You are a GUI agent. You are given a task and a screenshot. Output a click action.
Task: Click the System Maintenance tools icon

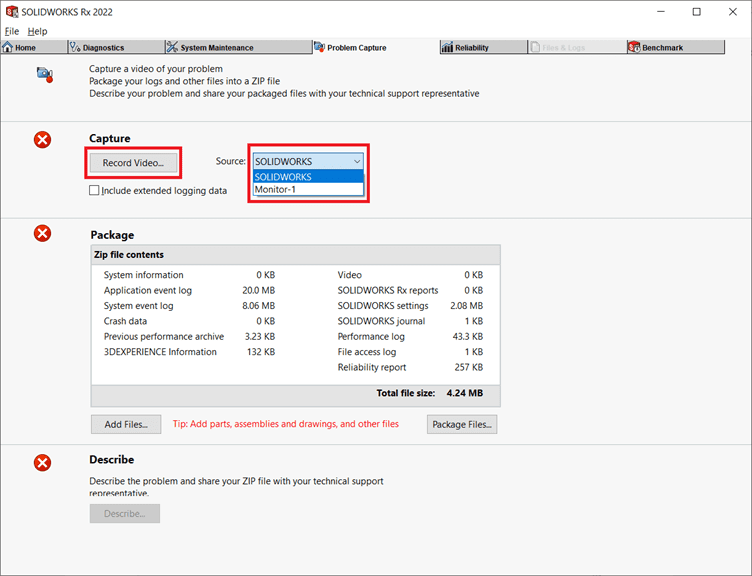coord(172,47)
